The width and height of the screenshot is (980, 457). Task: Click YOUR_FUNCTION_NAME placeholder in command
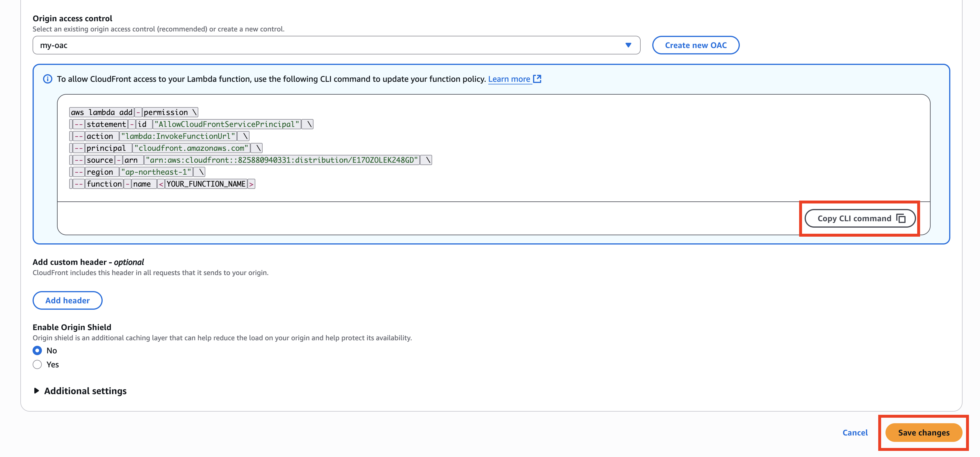pos(206,184)
